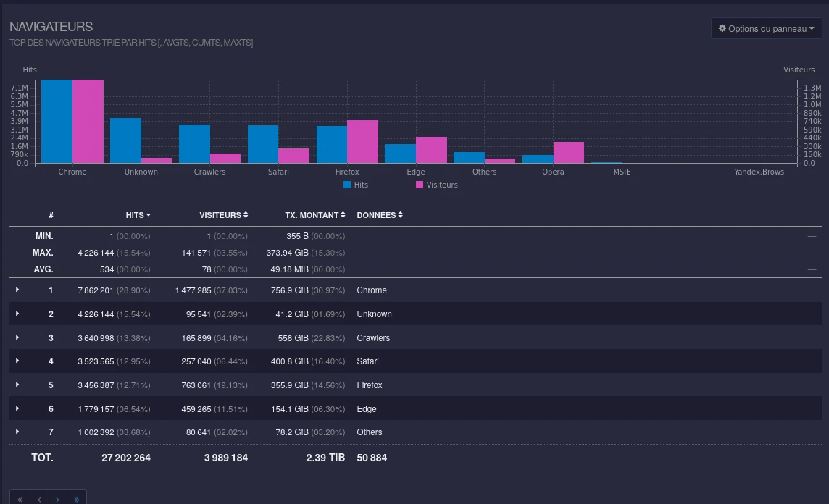Go to previous page arrow
This screenshot has height=504, width=829.
pos(39,499)
